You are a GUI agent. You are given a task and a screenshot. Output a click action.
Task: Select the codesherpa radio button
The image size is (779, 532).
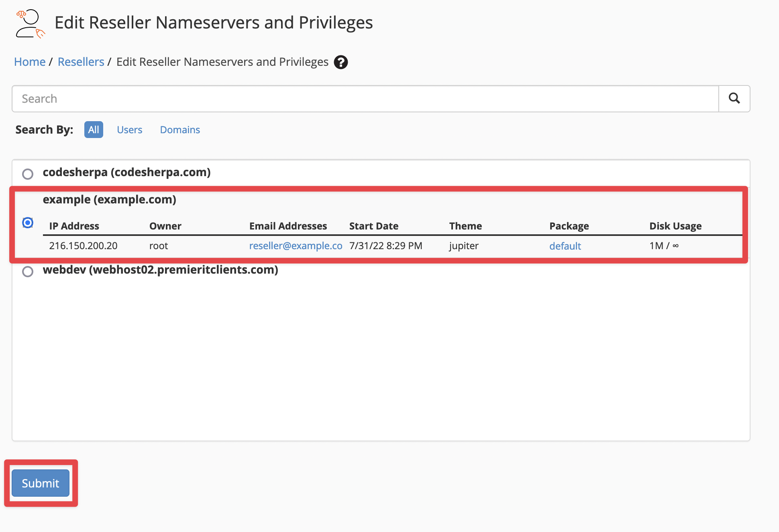pos(28,174)
